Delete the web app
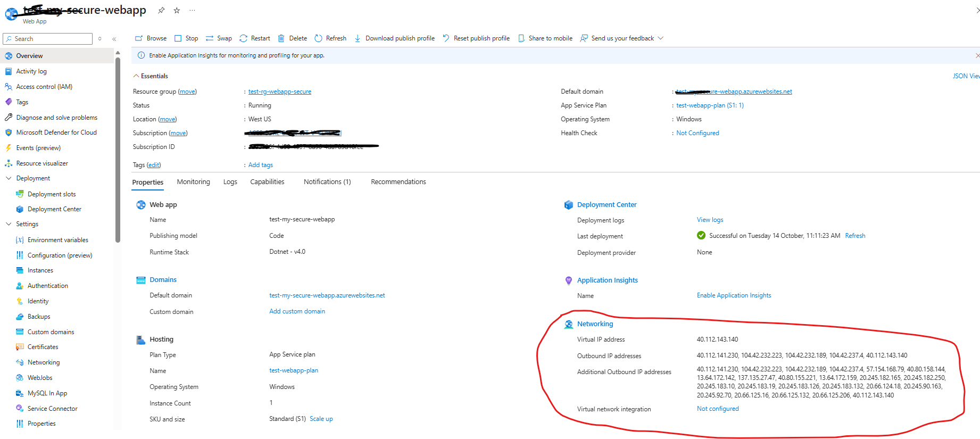Image resolution: width=980 pixels, height=439 pixels. click(x=293, y=38)
